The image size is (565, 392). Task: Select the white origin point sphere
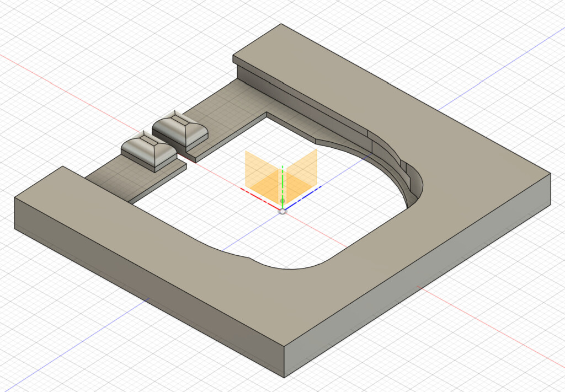282,211
